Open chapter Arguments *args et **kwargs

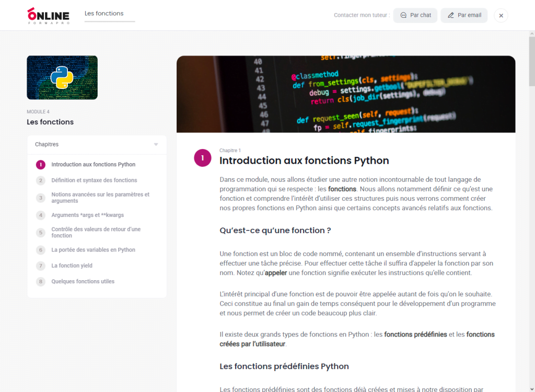pos(88,215)
